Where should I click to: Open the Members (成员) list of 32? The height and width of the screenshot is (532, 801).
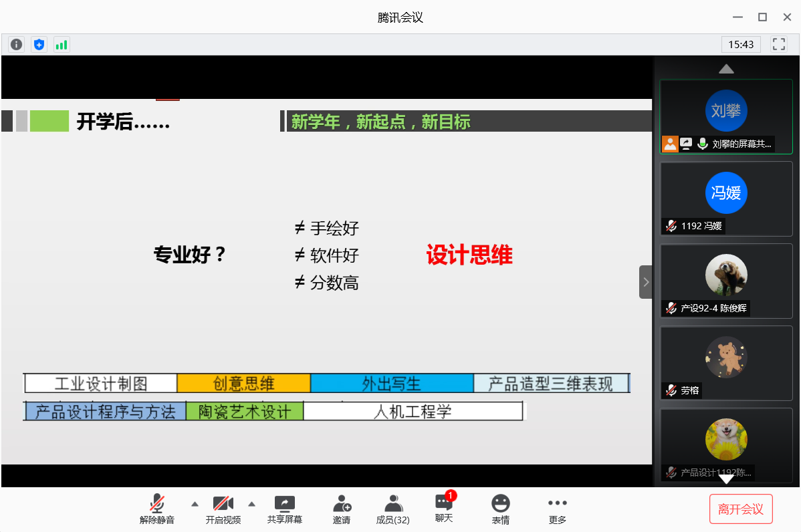coord(393,509)
